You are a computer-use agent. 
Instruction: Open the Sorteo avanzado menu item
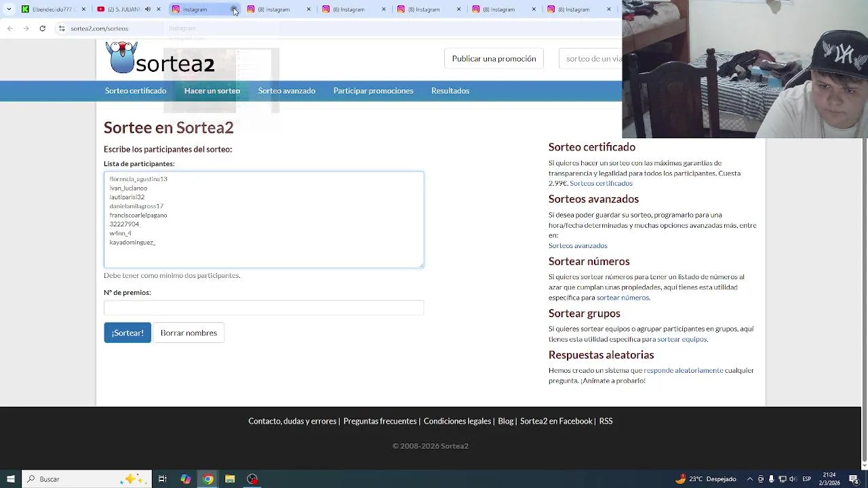[x=287, y=91]
